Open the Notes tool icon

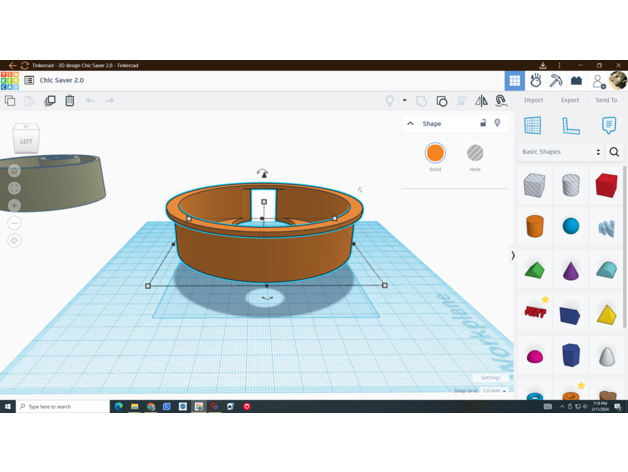pos(608,126)
